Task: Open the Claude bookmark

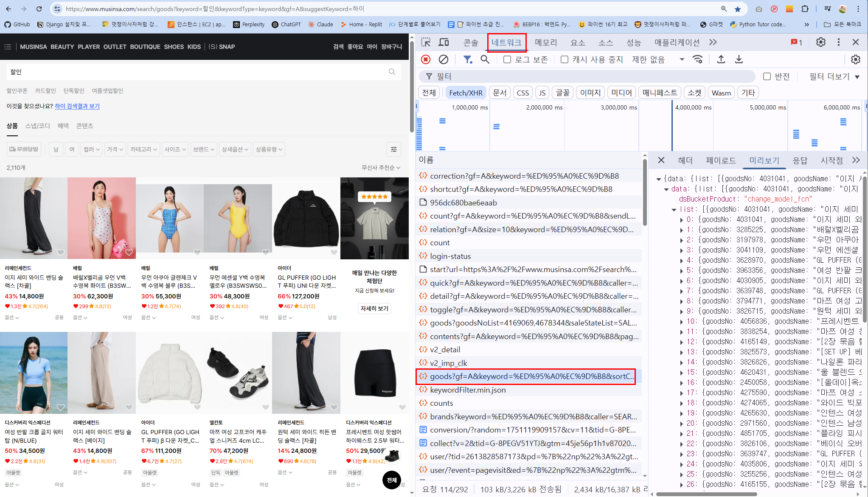Action: click(320, 24)
